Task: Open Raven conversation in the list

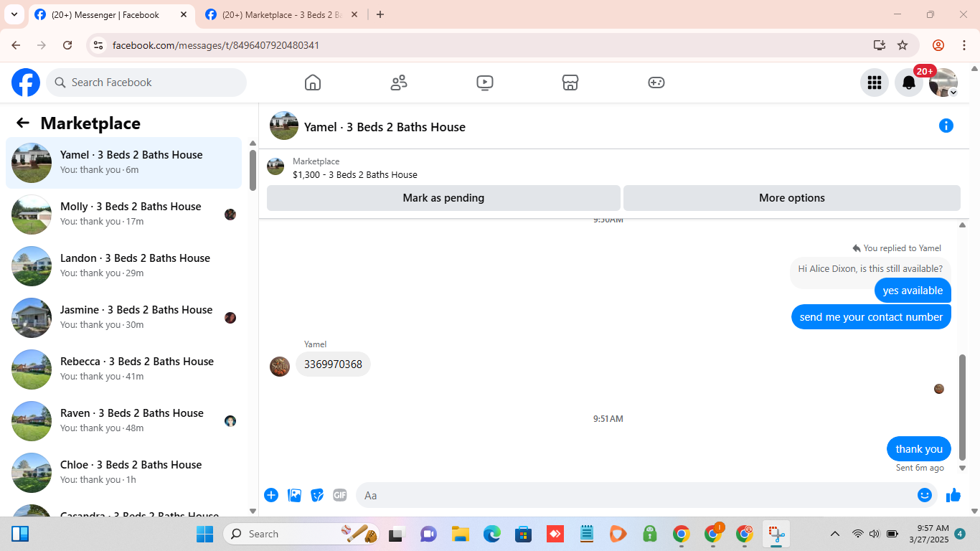Action: click(x=124, y=421)
